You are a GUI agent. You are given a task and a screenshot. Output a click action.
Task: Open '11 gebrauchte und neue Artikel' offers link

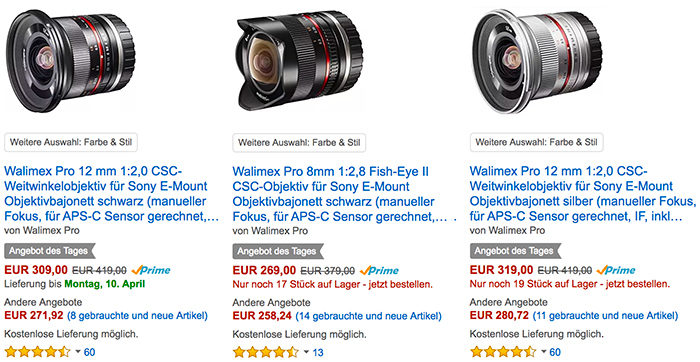(605, 316)
